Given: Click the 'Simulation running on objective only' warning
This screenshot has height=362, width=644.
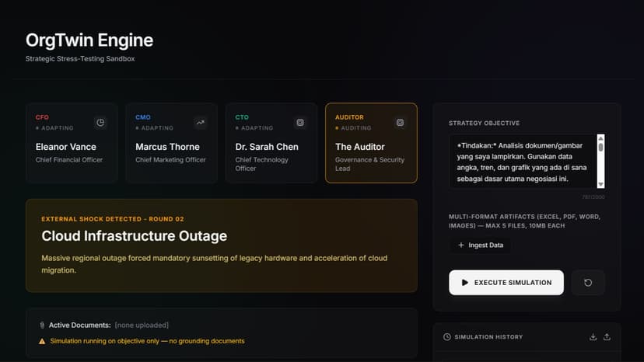Looking at the screenshot, I should click(147, 341).
